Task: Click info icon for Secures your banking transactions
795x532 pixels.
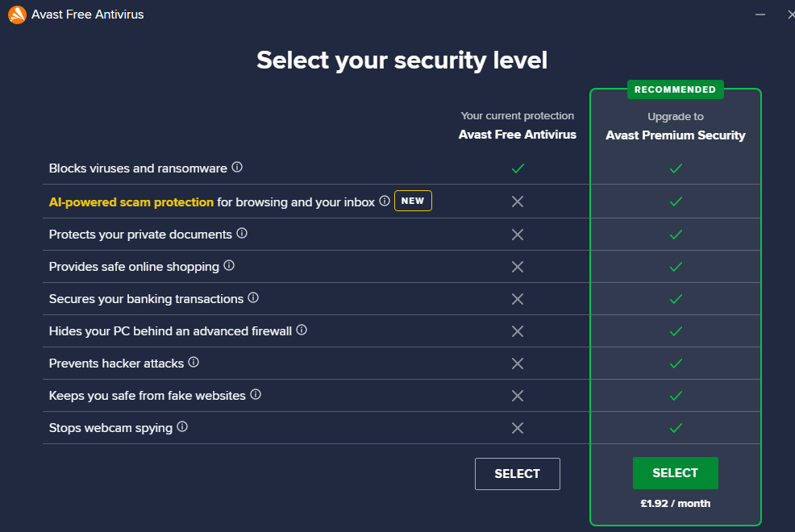Action: 253,297
